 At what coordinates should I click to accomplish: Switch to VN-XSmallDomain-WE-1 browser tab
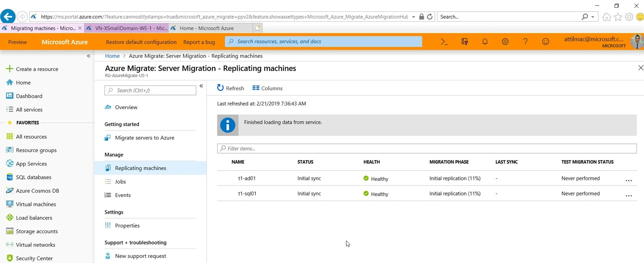(126, 28)
